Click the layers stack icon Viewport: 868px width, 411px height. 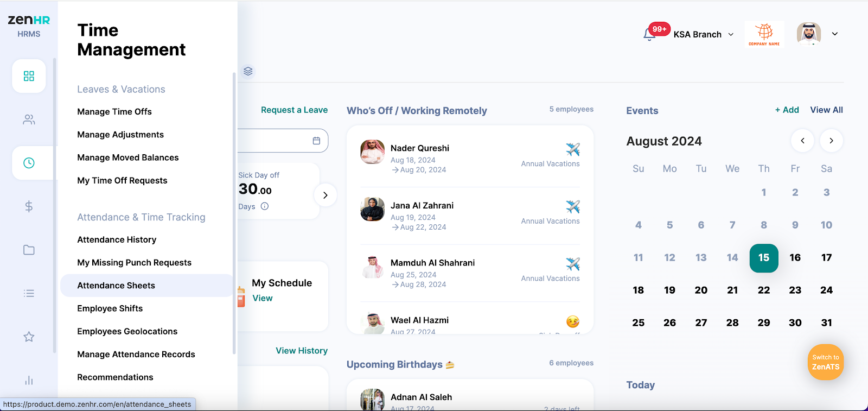(248, 71)
